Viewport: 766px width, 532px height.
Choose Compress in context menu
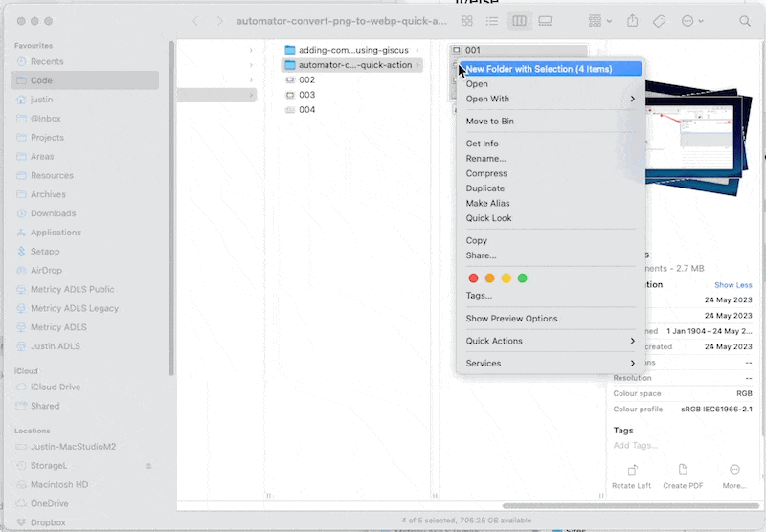550,173
